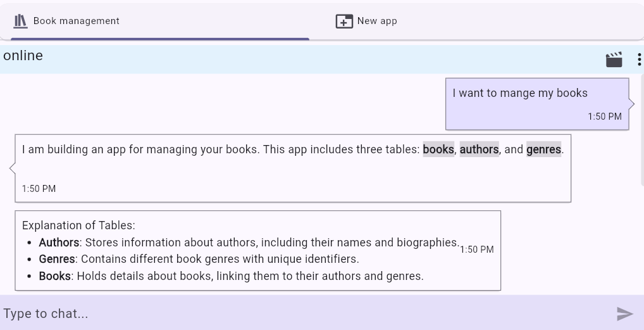Viewport: 644px width, 330px height.
Task: Click the 'Explanation of Tables:' heading text
Action: pos(78,225)
